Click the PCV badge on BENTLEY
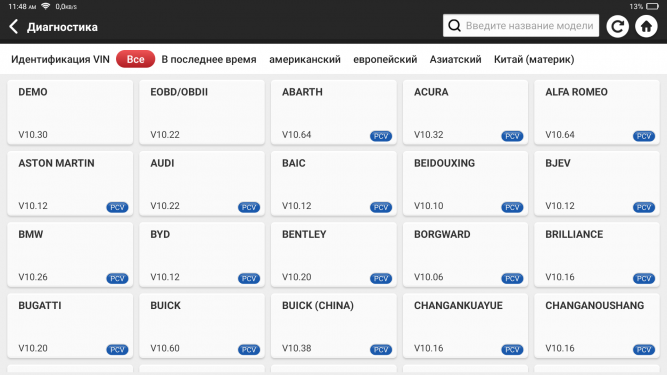The height and width of the screenshot is (375, 667). tap(381, 278)
